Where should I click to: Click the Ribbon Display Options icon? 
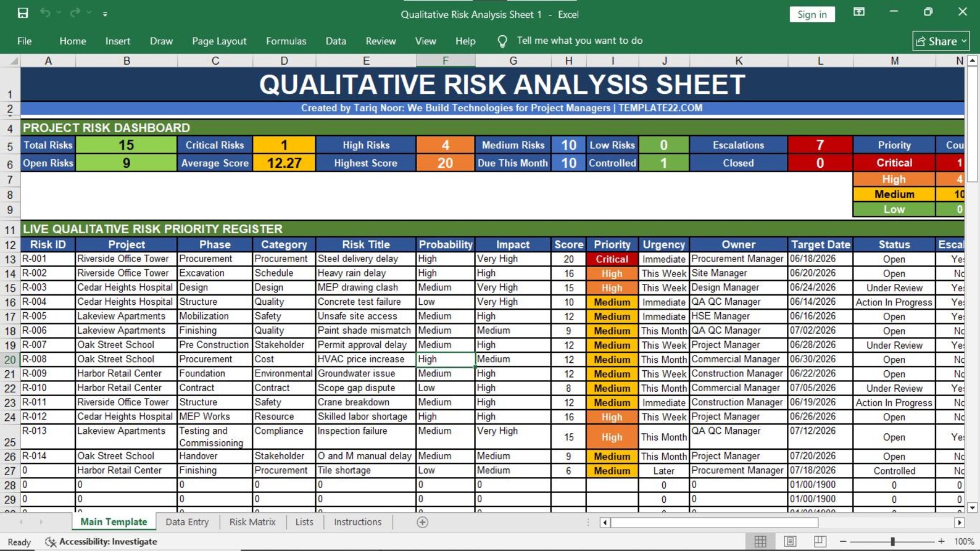click(x=859, y=12)
